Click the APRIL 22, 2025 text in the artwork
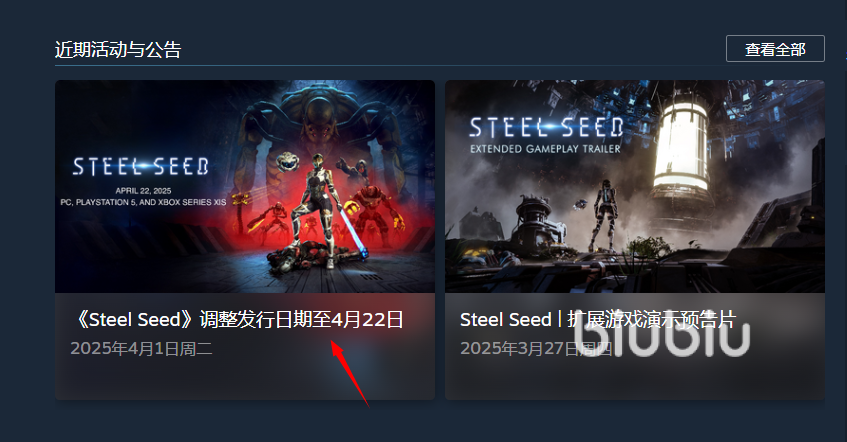The width and height of the screenshot is (847, 442). point(143,191)
